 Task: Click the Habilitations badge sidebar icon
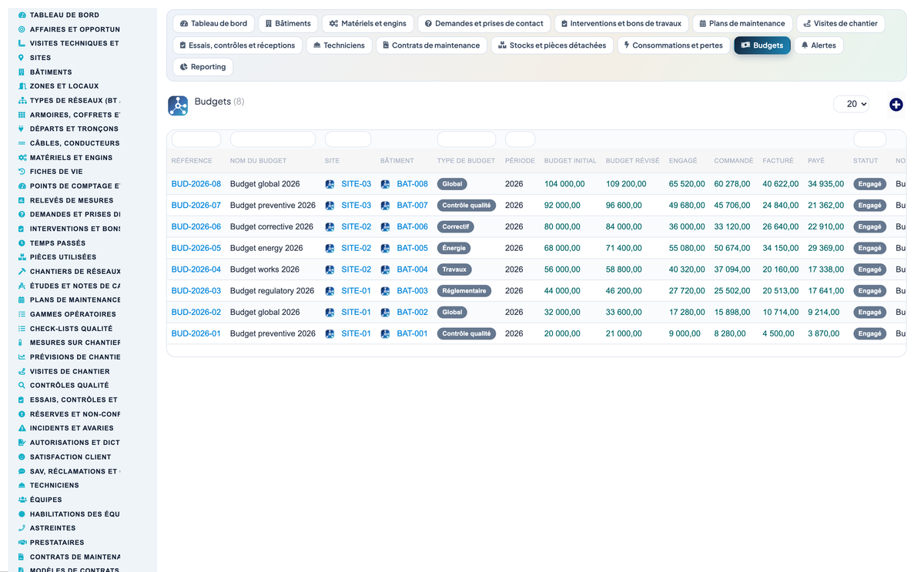tap(22, 513)
